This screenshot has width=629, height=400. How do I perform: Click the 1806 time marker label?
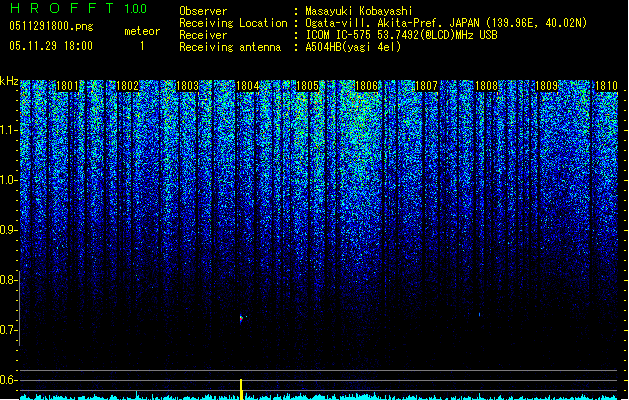click(x=367, y=86)
